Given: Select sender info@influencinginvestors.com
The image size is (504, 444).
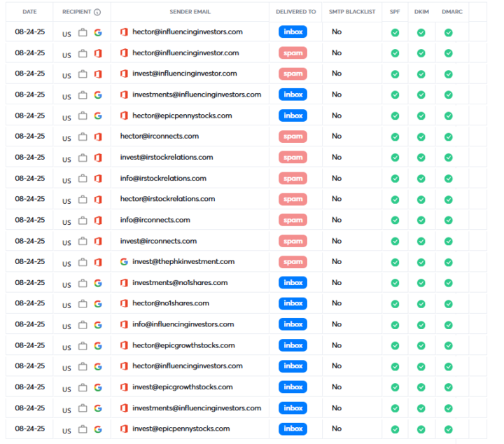Looking at the screenshot, I should point(183,324).
